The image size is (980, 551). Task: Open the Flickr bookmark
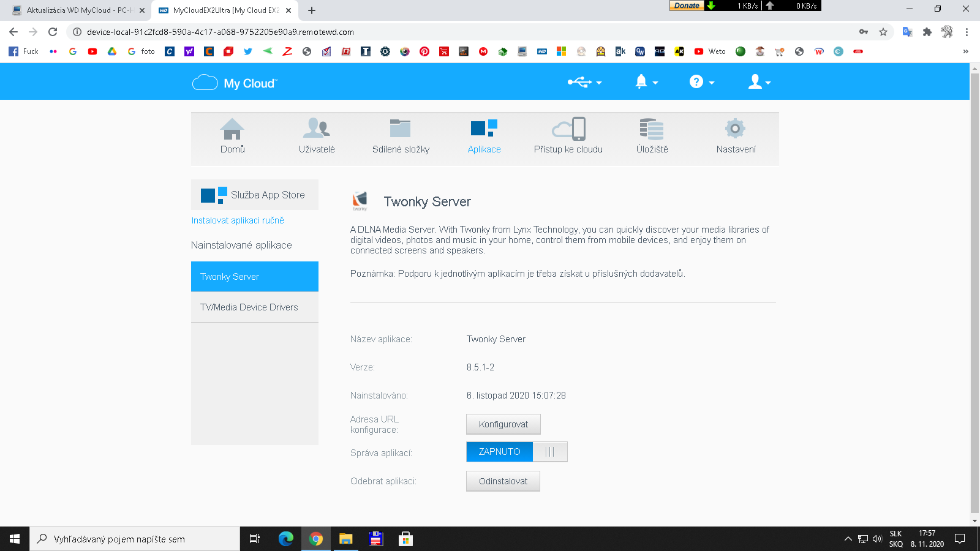pos(53,51)
